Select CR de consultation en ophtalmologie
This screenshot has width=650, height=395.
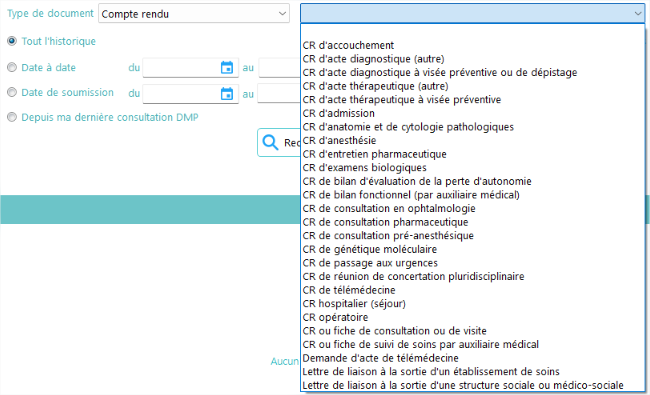tap(473, 208)
